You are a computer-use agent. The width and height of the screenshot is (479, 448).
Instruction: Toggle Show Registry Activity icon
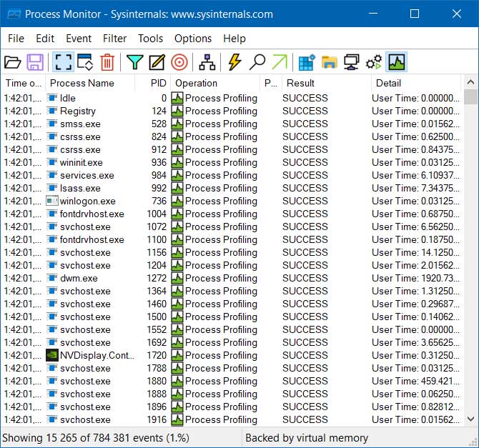pos(307,62)
